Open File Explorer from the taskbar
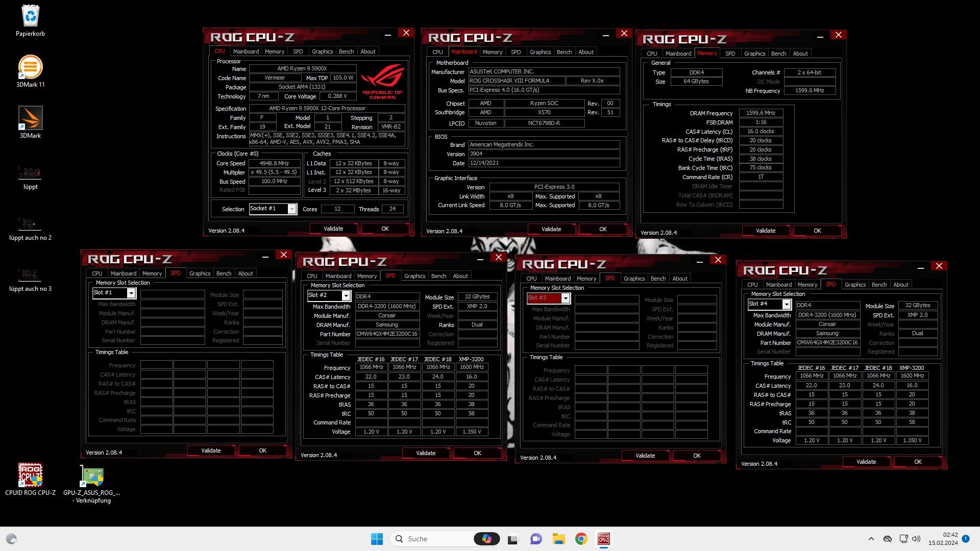Image resolution: width=980 pixels, height=551 pixels. point(558,539)
